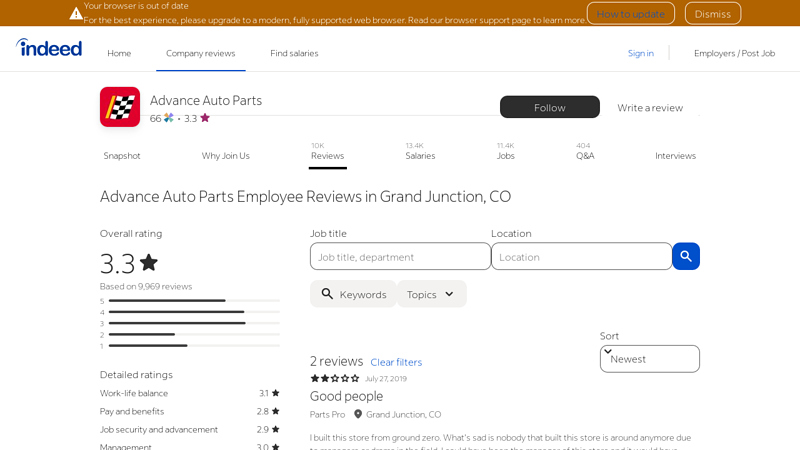800x450 pixels.
Task: Click Job security and advancement row
Action: pos(190,430)
